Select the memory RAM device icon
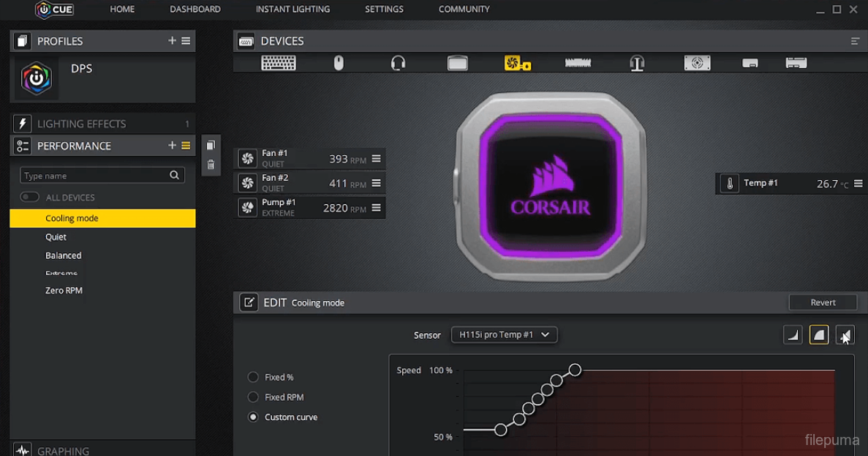The height and width of the screenshot is (456, 868). click(578, 64)
